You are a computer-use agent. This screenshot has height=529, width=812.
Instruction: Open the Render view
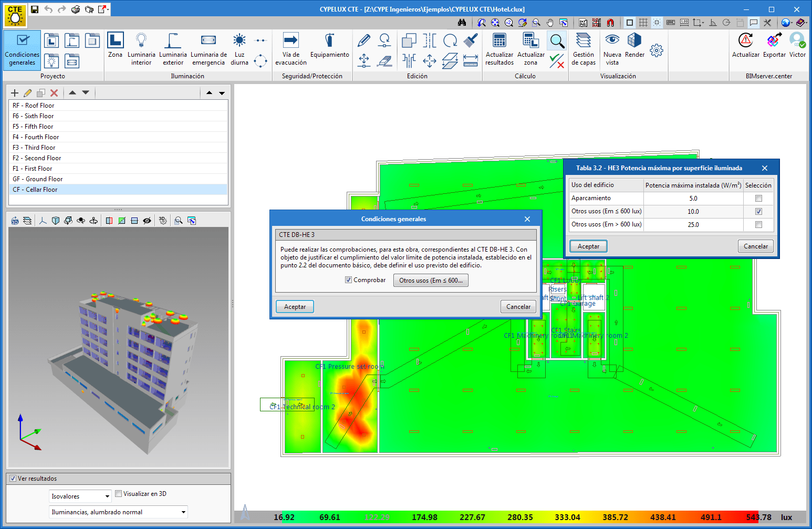pos(634,45)
